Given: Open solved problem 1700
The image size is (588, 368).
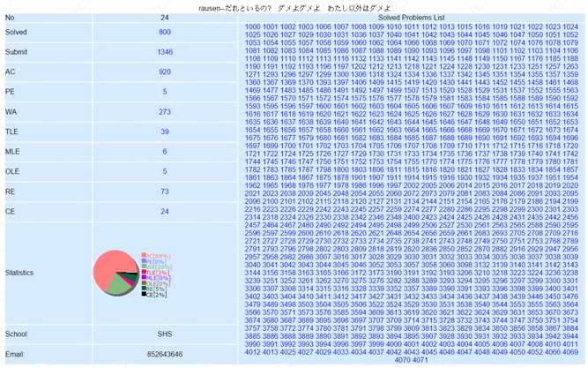Looking at the screenshot, I should (288, 146).
